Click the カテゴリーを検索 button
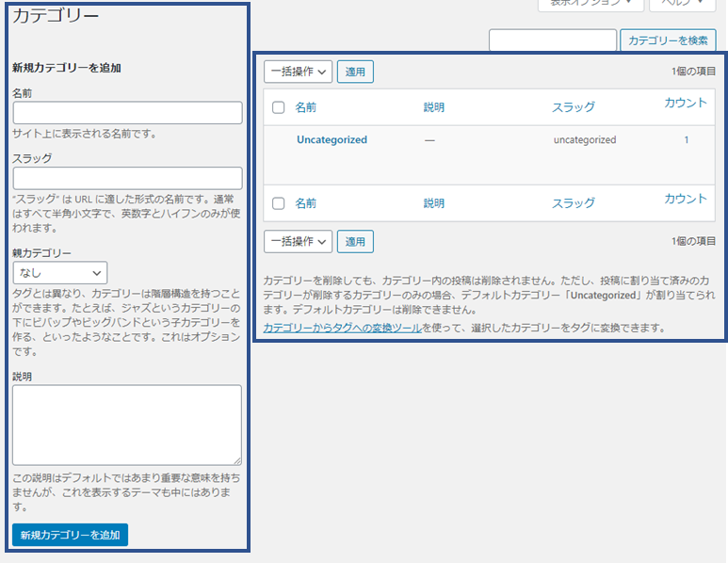The height and width of the screenshot is (563, 728). pos(668,40)
